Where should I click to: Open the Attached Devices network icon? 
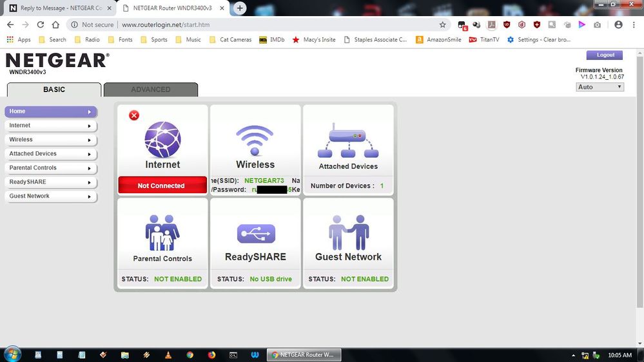pyautogui.click(x=348, y=141)
